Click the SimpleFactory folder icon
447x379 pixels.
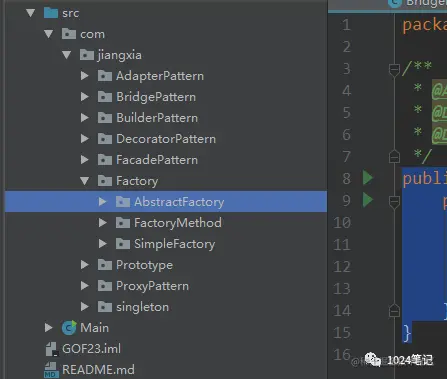[123, 244]
